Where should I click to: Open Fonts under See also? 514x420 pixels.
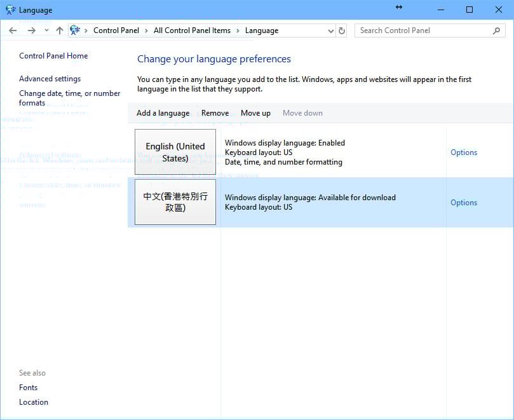28,388
